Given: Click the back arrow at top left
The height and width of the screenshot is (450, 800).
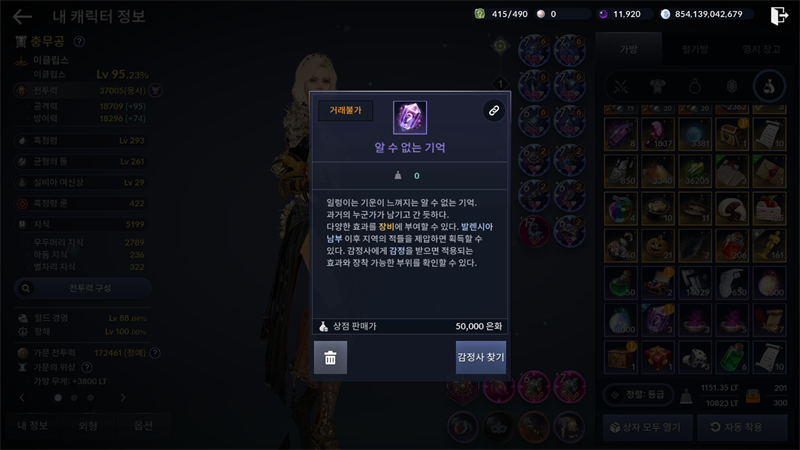Looking at the screenshot, I should point(22,16).
